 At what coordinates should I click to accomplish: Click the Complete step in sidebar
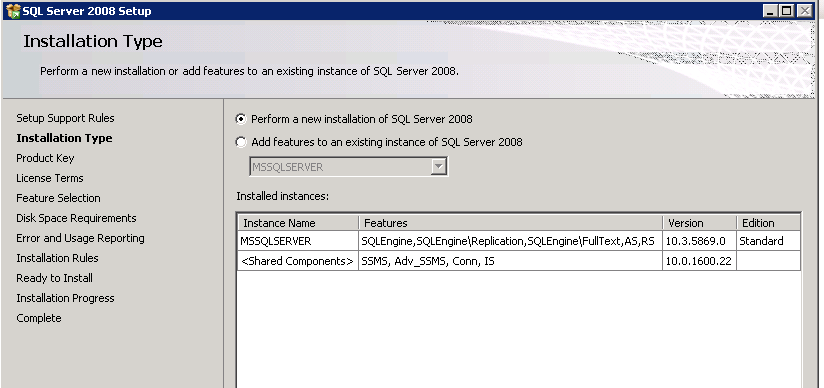click(39, 318)
